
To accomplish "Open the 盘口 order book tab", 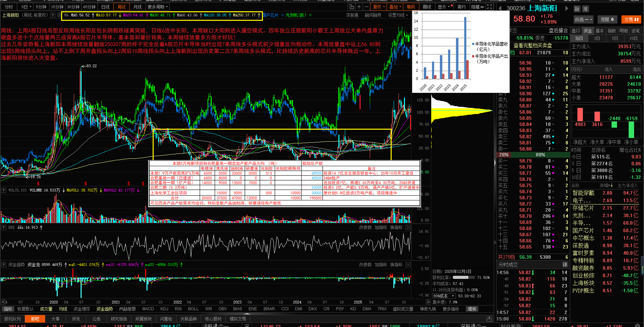I will (x=576, y=31).
